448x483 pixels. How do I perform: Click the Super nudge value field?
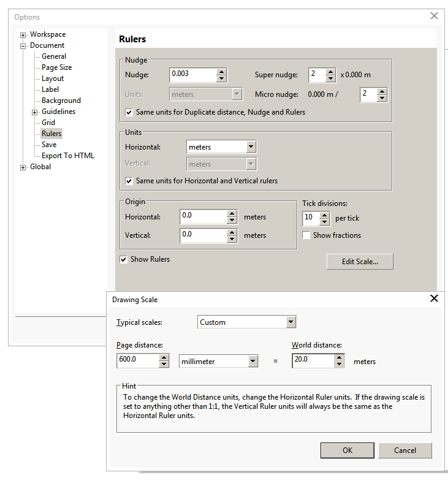click(317, 75)
